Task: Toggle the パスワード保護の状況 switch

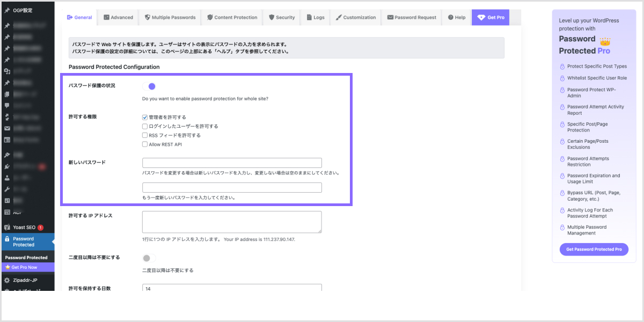Action: pyautogui.click(x=149, y=86)
